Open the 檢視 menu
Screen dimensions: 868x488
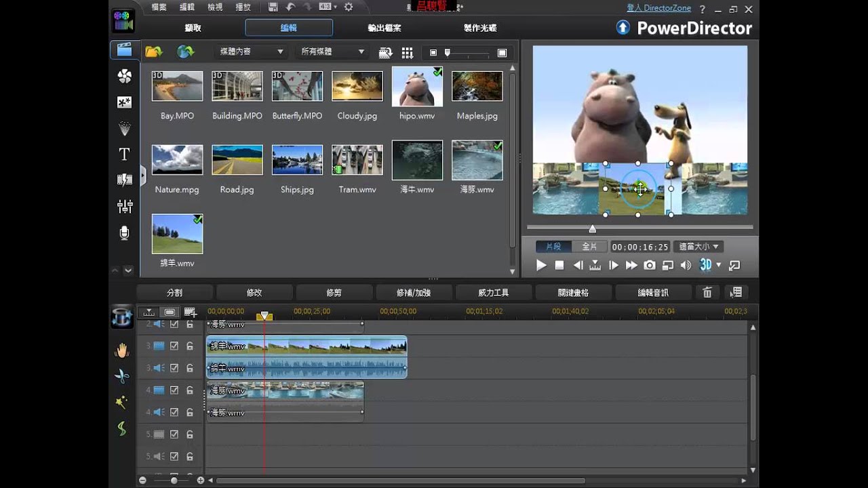pyautogui.click(x=215, y=7)
